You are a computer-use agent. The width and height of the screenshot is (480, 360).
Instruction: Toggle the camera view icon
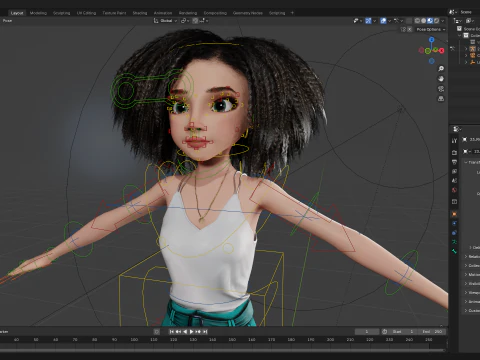[x=441, y=89]
